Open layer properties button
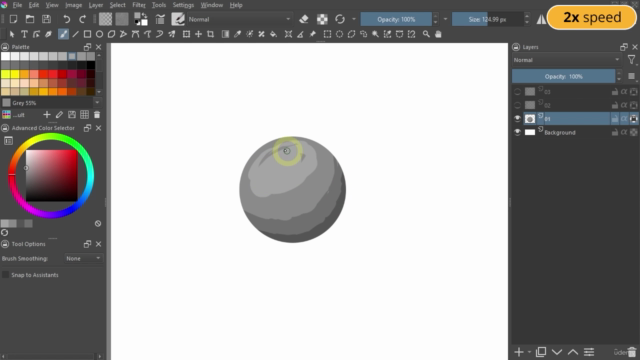 (x=589, y=352)
